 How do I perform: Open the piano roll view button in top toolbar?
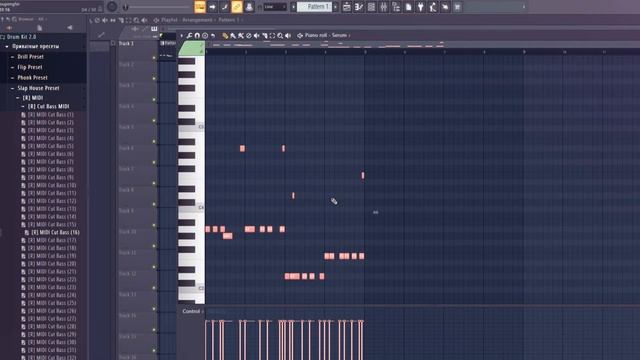coord(359,7)
